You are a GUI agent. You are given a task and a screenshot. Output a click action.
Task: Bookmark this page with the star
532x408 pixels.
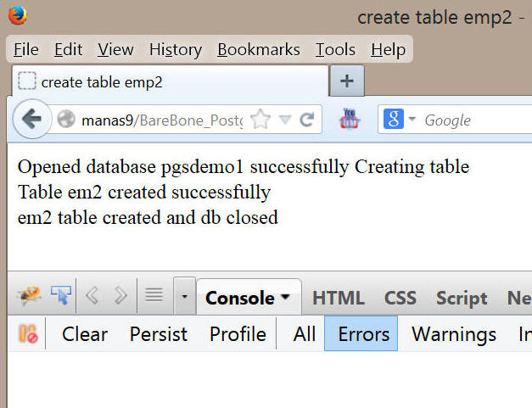click(x=260, y=120)
